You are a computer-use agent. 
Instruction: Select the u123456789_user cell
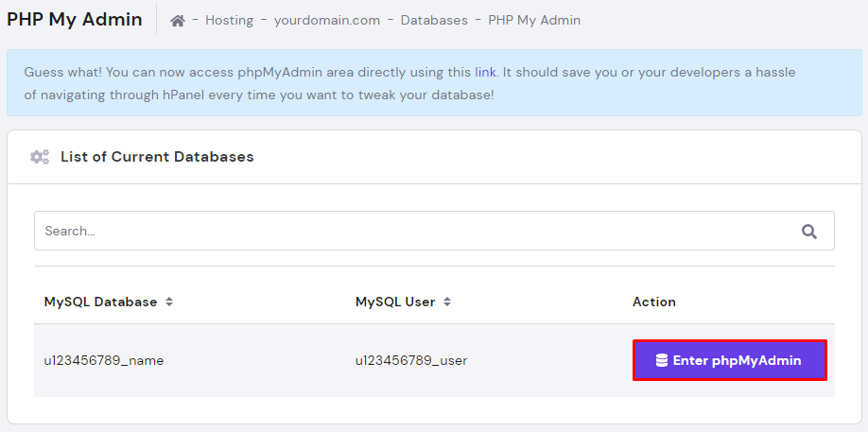point(411,360)
